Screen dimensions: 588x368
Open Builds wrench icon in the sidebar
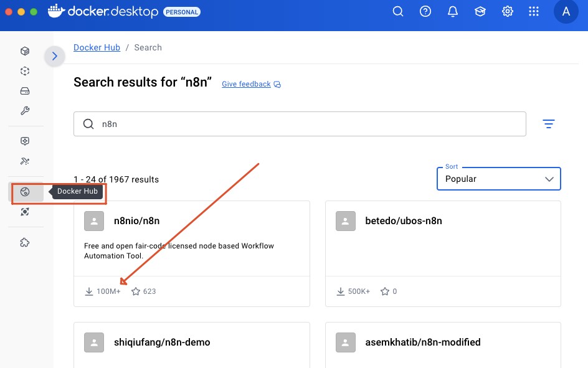click(x=25, y=111)
